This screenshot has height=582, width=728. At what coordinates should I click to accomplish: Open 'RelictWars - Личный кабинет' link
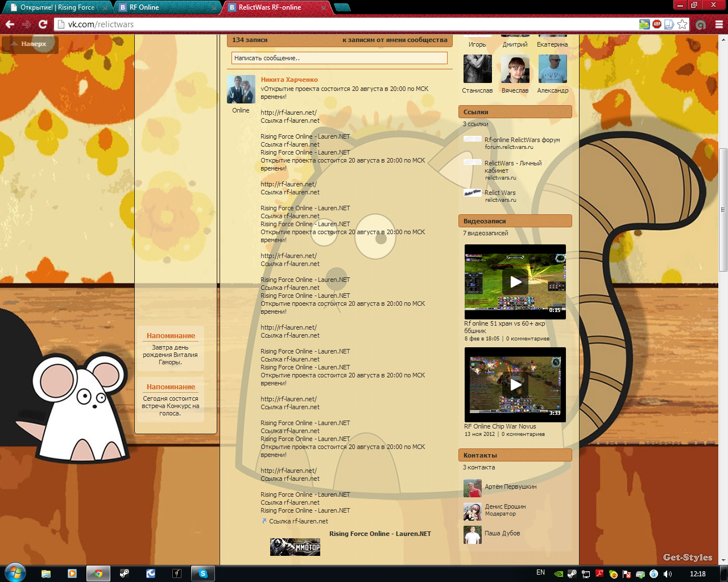513,167
